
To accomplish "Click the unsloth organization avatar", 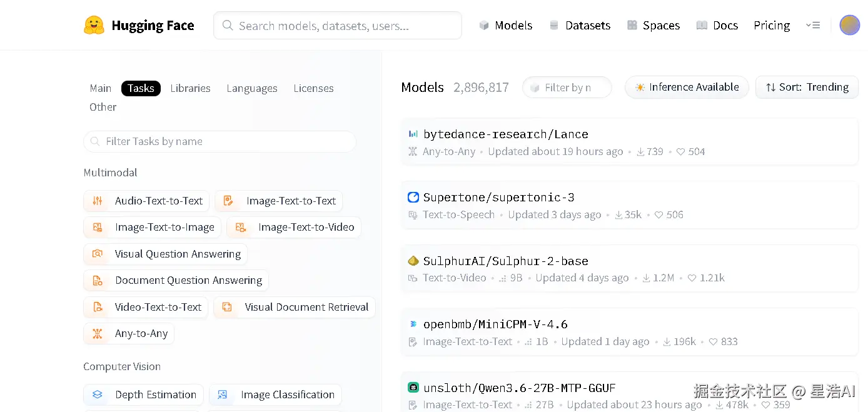I will [x=413, y=388].
